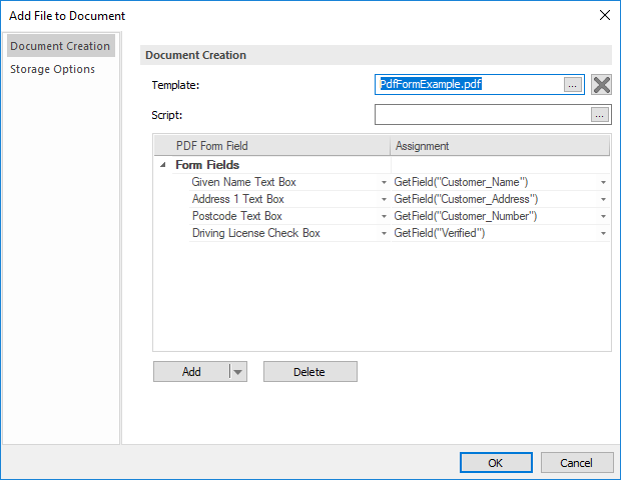Browse for a script with the ellipsis button
Viewport: 621px width, 480px height.
599,115
